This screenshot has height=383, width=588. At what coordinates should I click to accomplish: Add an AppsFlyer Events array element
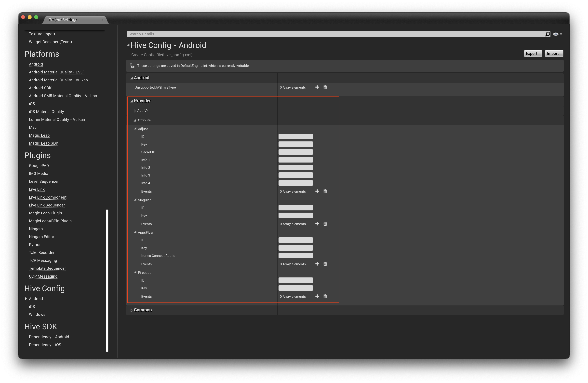[x=317, y=264]
